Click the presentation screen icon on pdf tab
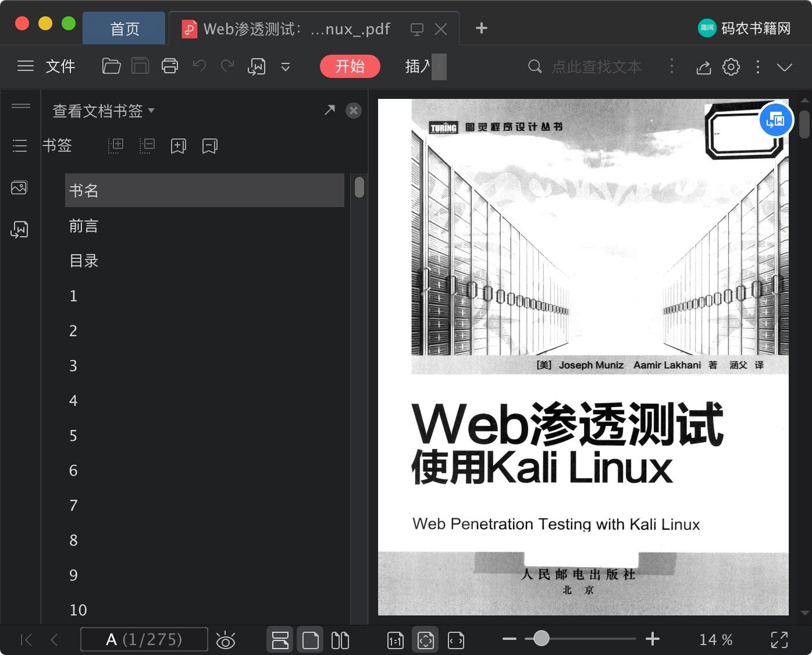Viewport: 812px width, 655px height. coord(416,29)
